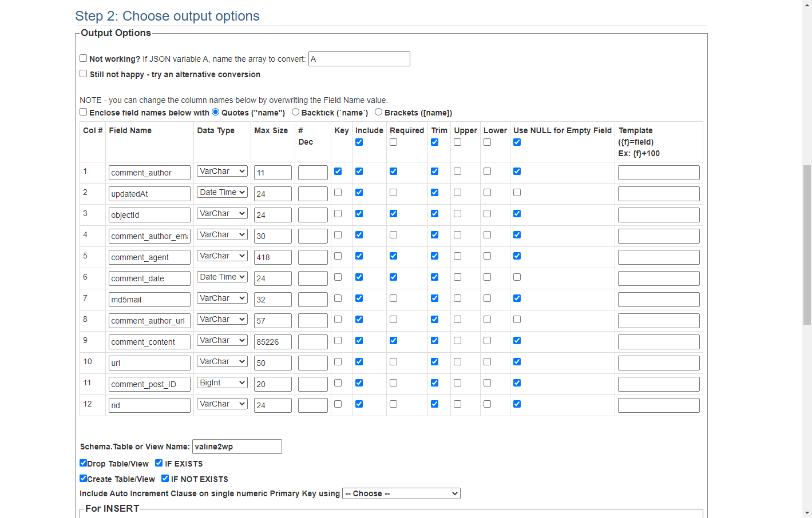Uncheck the IF EXISTS checkbox
The image size is (812, 518).
point(159,463)
